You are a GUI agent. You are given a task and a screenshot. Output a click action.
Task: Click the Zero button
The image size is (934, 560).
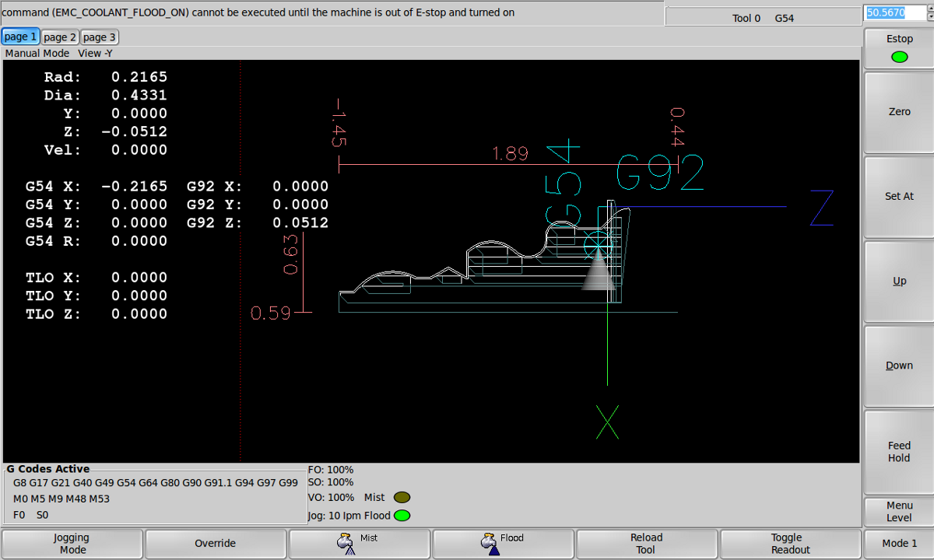(x=899, y=112)
